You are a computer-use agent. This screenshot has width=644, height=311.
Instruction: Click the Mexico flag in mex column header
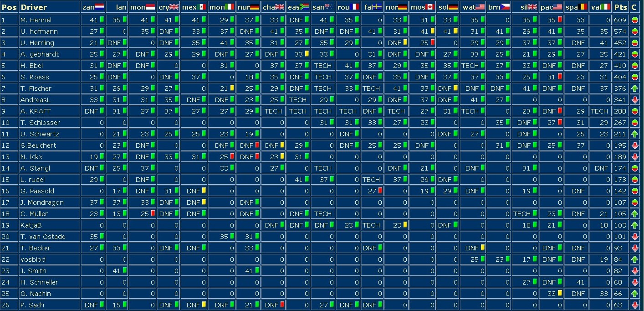coord(202,7)
